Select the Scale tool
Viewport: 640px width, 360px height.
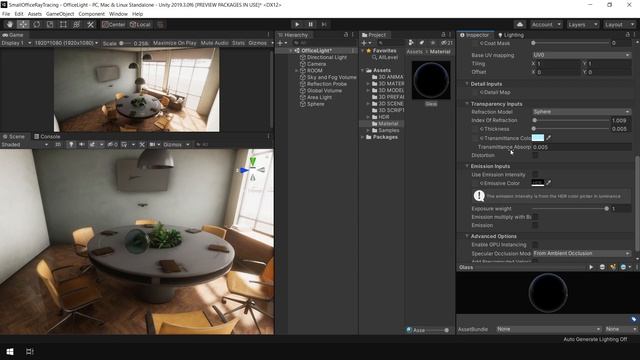click(x=50, y=24)
